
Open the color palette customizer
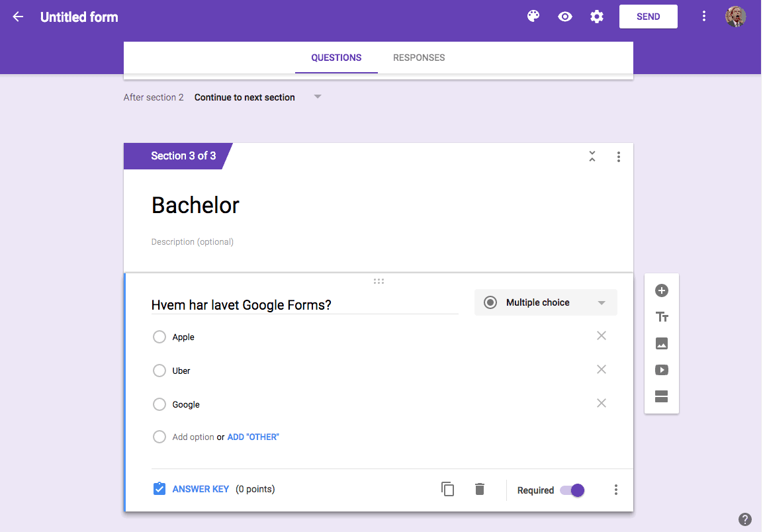pyautogui.click(x=533, y=16)
